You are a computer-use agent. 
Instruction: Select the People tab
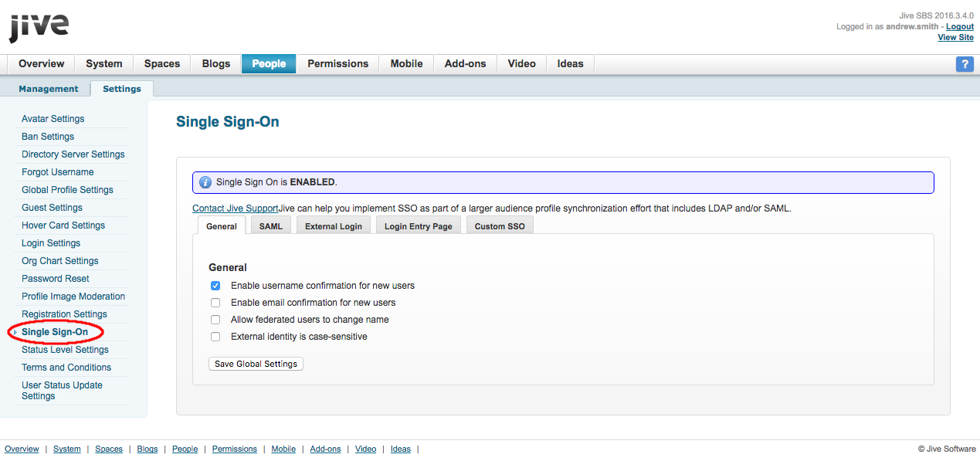[x=269, y=64]
